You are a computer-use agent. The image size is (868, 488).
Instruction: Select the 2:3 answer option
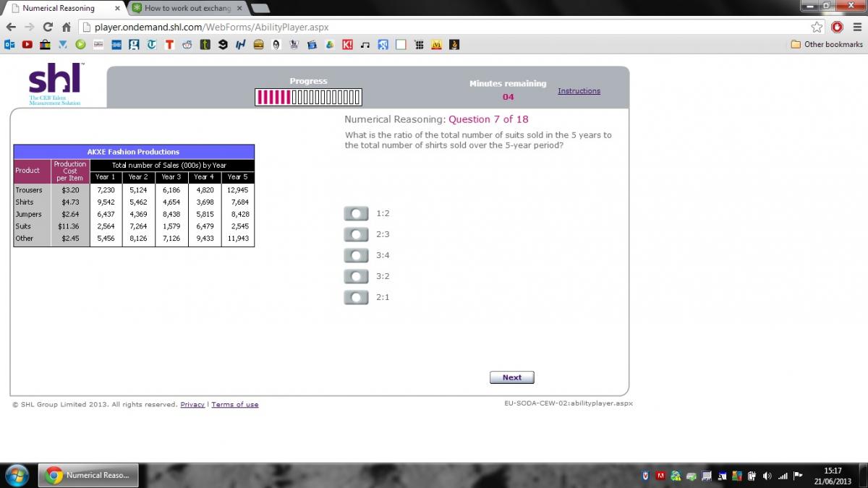tap(356, 234)
